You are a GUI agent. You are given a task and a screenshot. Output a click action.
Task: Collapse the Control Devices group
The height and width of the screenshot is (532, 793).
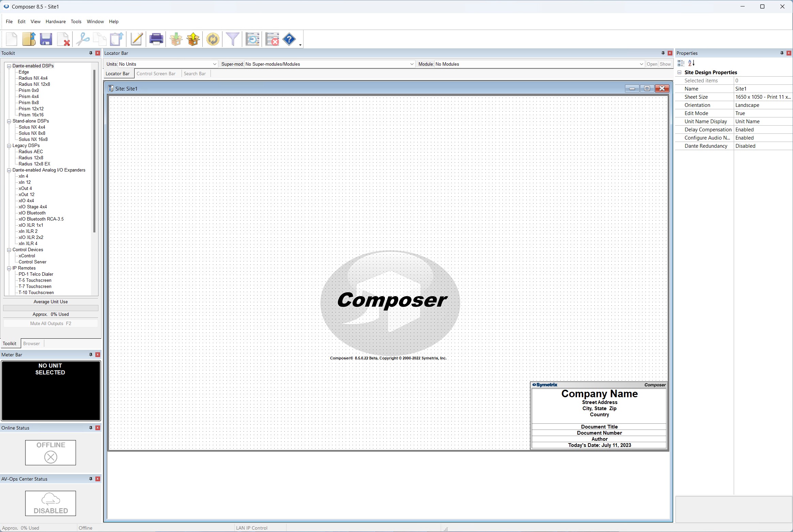pyautogui.click(x=9, y=250)
